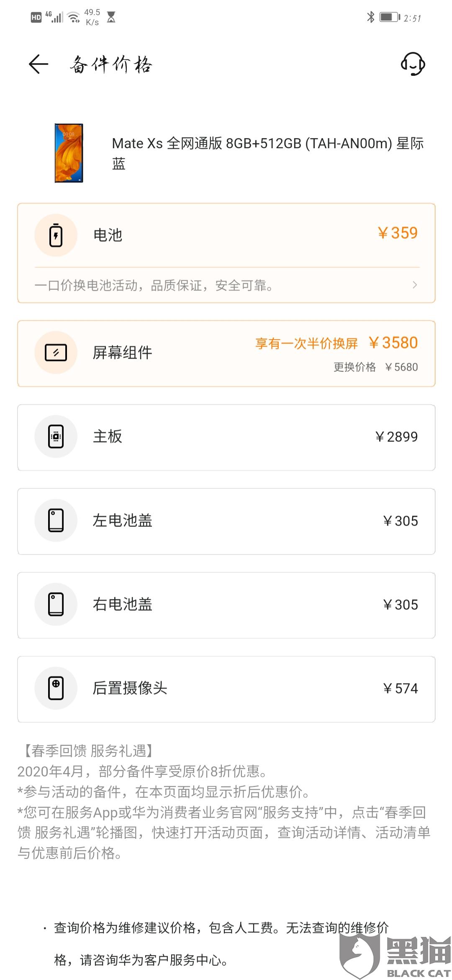
Task: Tap the motherboard chip icon
Action: [56, 436]
